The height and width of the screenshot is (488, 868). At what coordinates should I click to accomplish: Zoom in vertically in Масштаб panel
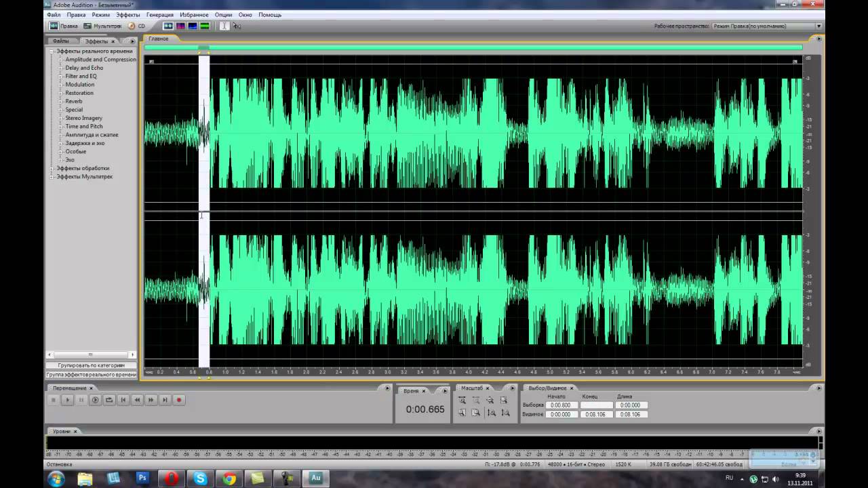(x=490, y=412)
